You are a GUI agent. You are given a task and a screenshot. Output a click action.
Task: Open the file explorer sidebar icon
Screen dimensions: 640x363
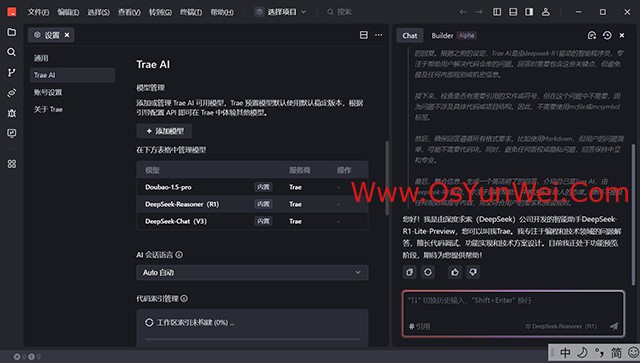point(11,32)
